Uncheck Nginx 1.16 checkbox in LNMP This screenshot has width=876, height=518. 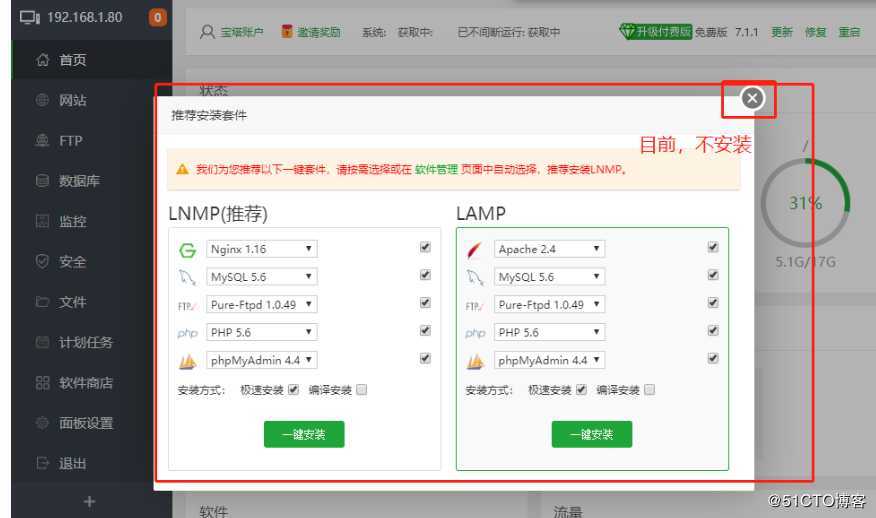coord(425,247)
